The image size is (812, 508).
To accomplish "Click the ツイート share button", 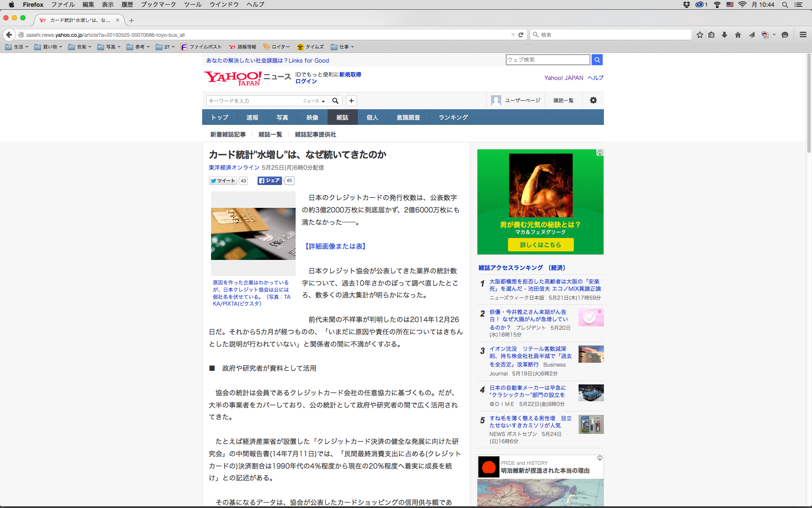I will [223, 181].
